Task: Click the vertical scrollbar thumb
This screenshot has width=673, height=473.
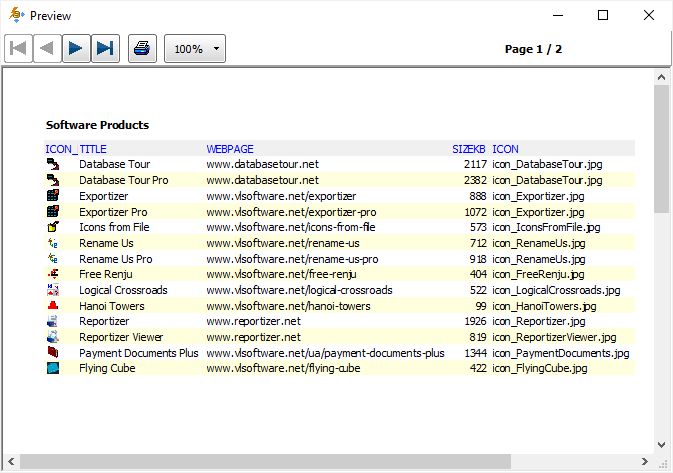Action: [661, 149]
